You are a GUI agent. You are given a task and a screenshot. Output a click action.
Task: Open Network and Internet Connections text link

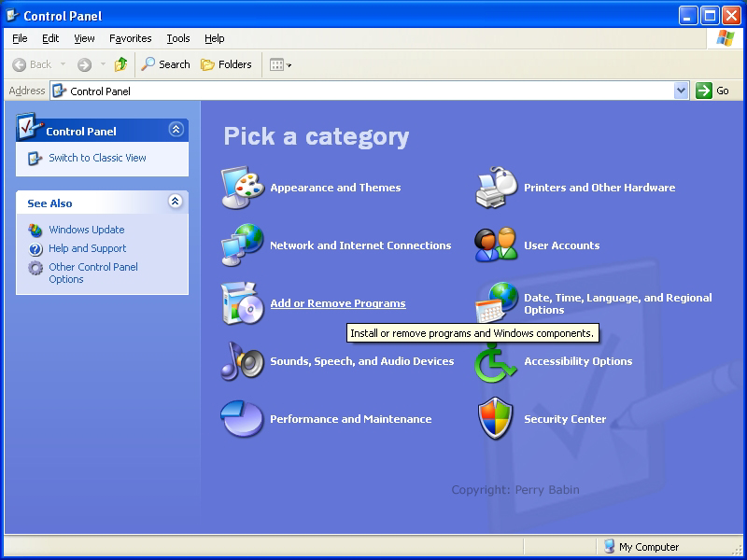pos(360,245)
